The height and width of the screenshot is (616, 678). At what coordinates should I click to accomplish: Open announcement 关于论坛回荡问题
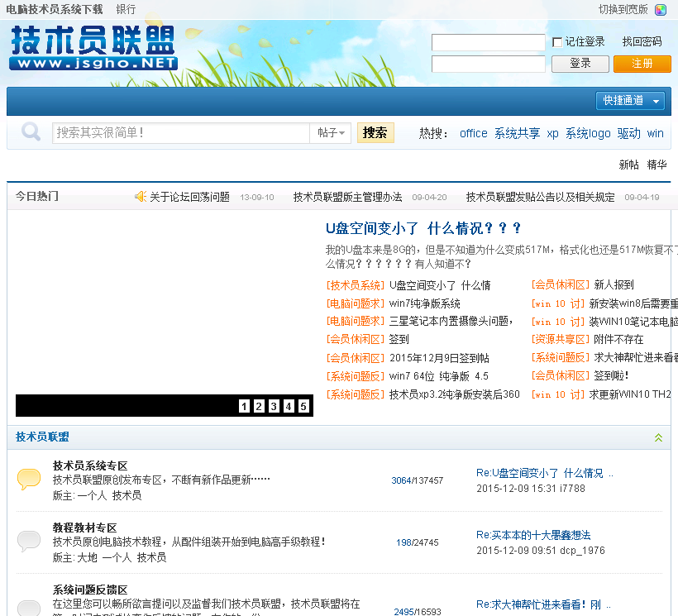[x=189, y=197]
